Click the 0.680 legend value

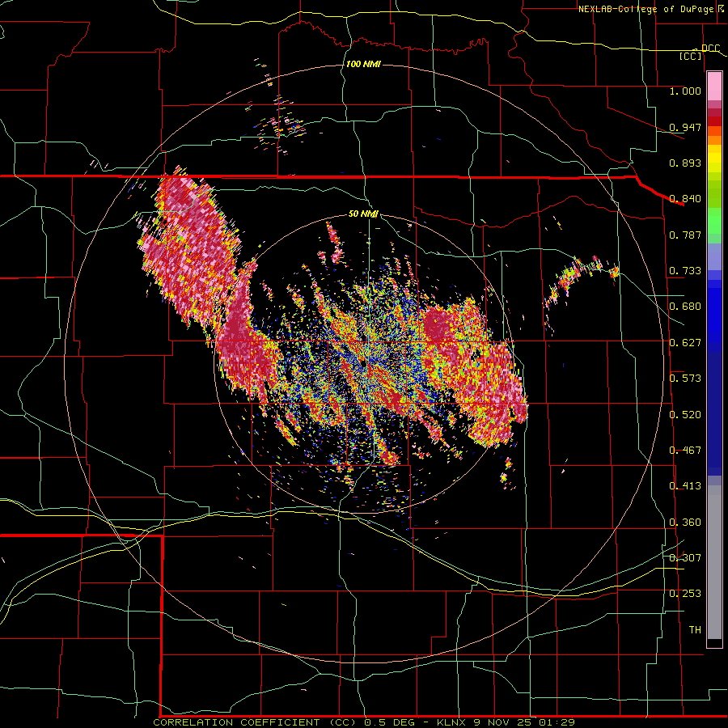point(685,307)
